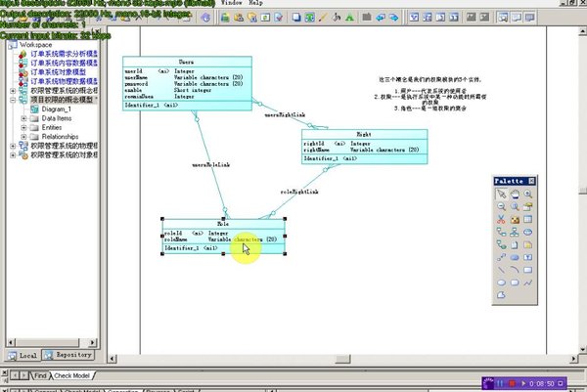Click the usersRightLink relationship label
This screenshot has height=392, width=587.
[x=285, y=114]
